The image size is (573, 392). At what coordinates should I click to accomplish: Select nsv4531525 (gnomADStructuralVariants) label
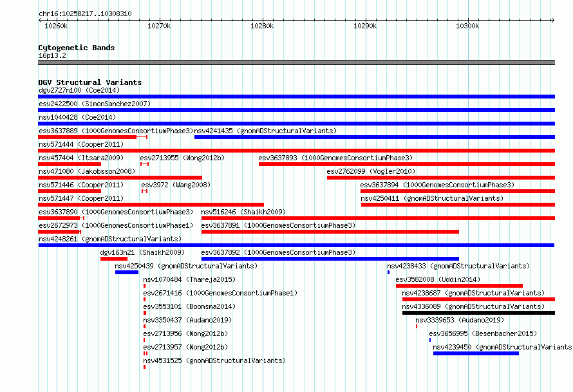214,360
